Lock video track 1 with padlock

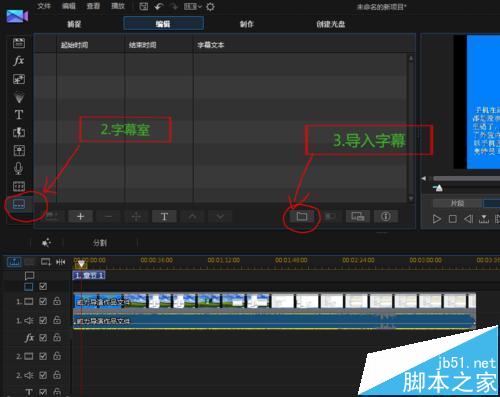point(57,301)
